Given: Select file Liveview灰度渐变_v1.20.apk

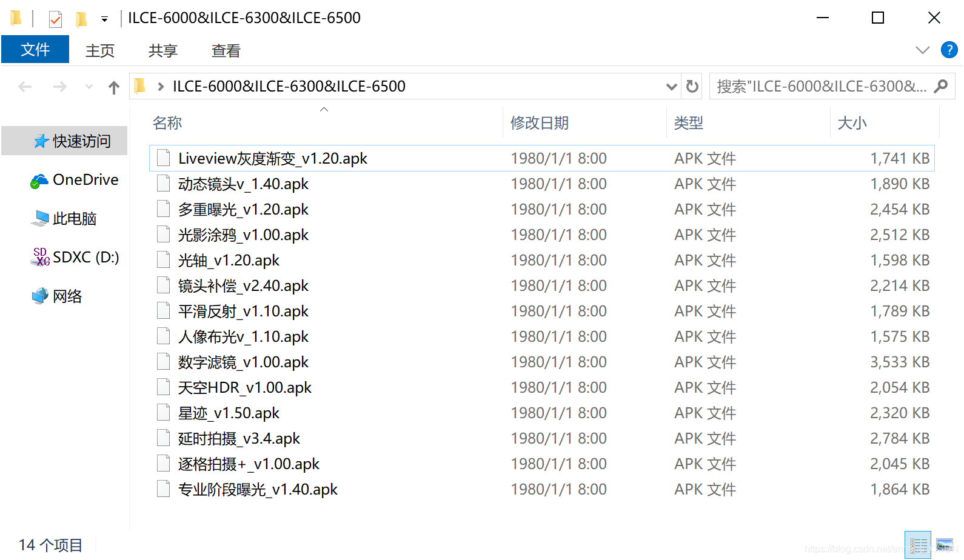Looking at the screenshot, I should [542, 158].
